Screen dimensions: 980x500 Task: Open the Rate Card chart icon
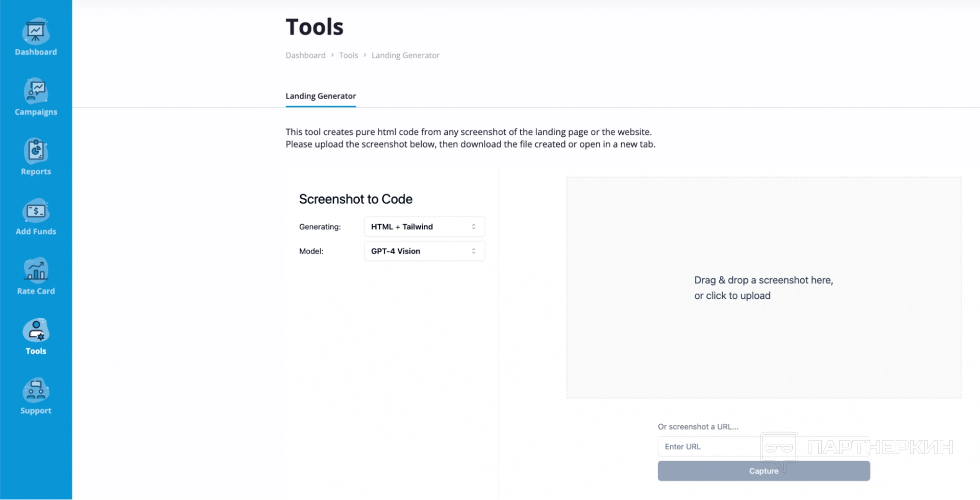click(36, 271)
